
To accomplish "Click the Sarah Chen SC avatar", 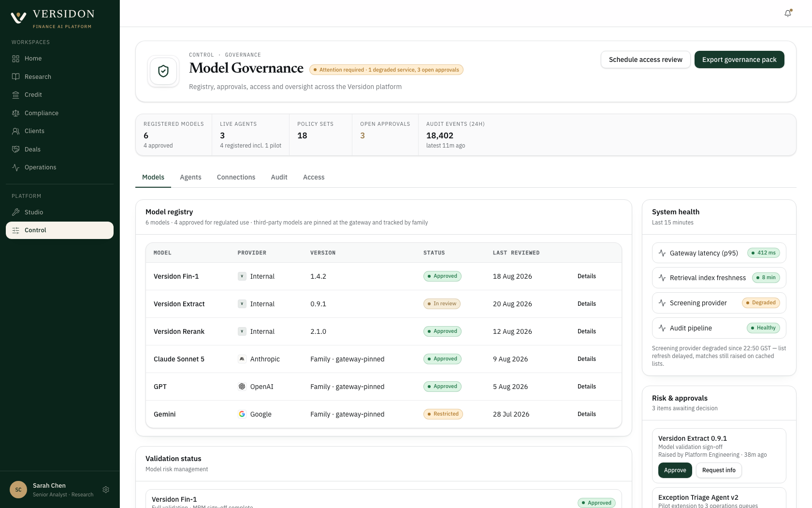I will (x=18, y=490).
